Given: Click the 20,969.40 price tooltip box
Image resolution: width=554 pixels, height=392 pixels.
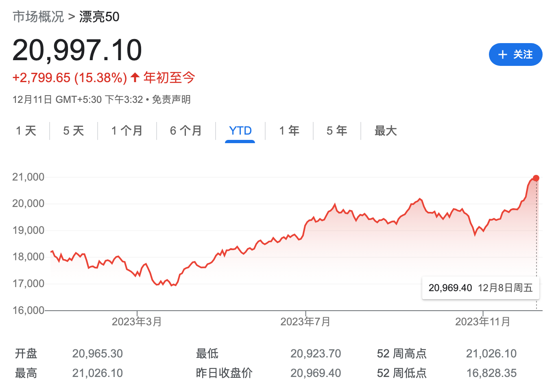Looking at the screenshot, I should (x=480, y=288).
